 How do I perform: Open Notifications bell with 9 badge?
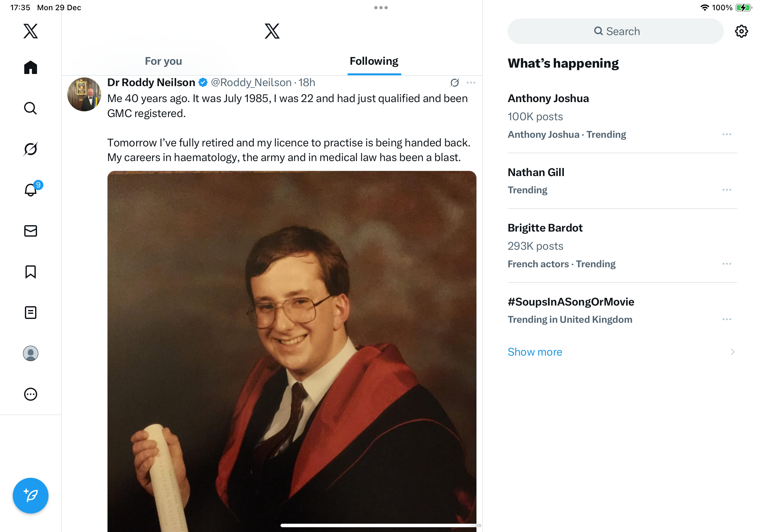pyautogui.click(x=31, y=190)
